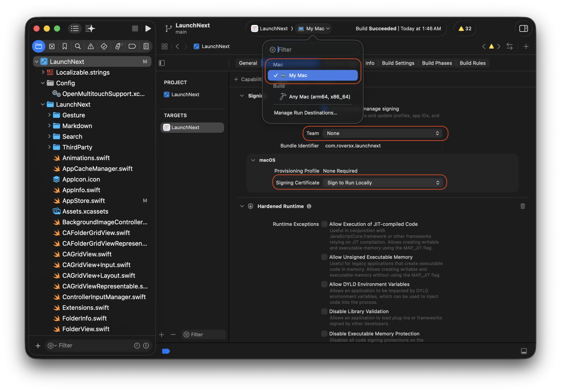Viewport: 561px width, 392px height.
Task: Expand the Gesture folder
Action: pyautogui.click(x=49, y=115)
